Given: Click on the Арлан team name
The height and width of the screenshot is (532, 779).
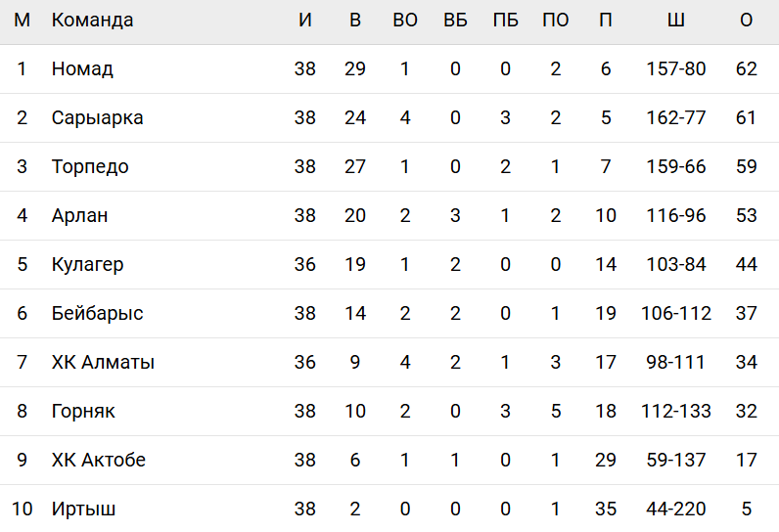Looking at the screenshot, I should pyautogui.click(x=80, y=216).
